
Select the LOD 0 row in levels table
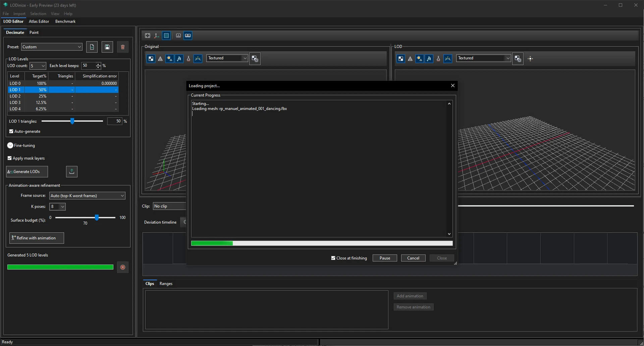coord(63,83)
